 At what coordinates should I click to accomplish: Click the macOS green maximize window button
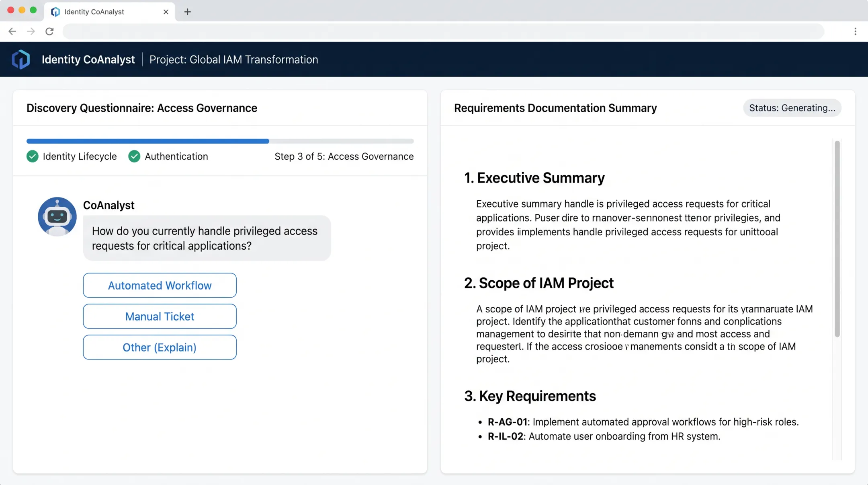coord(33,10)
